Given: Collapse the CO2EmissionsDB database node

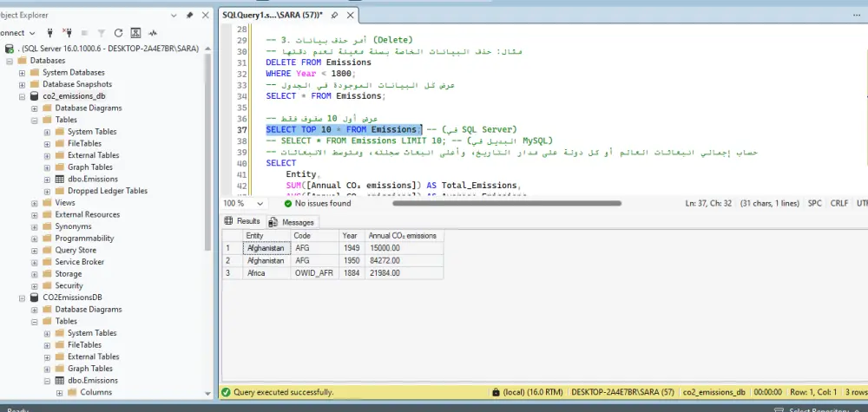Looking at the screenshot, I should click(23, 298).
